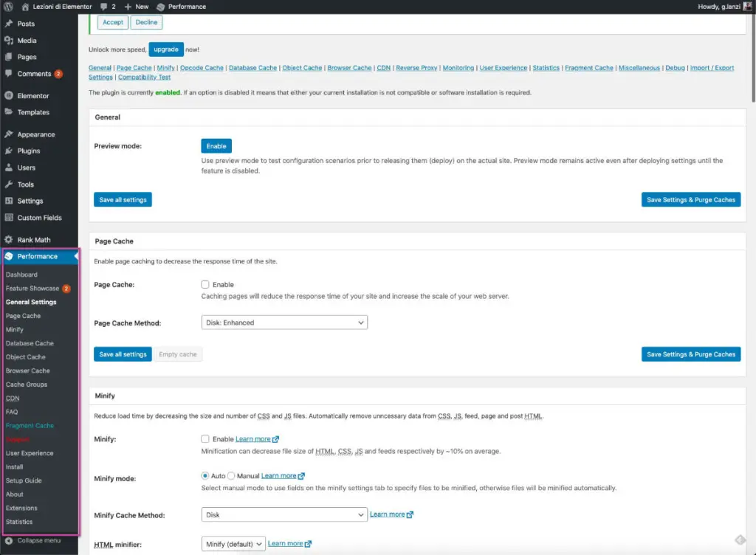Open Statistics submenu item
Screen dimensions: 756x555
click(19, 522)
